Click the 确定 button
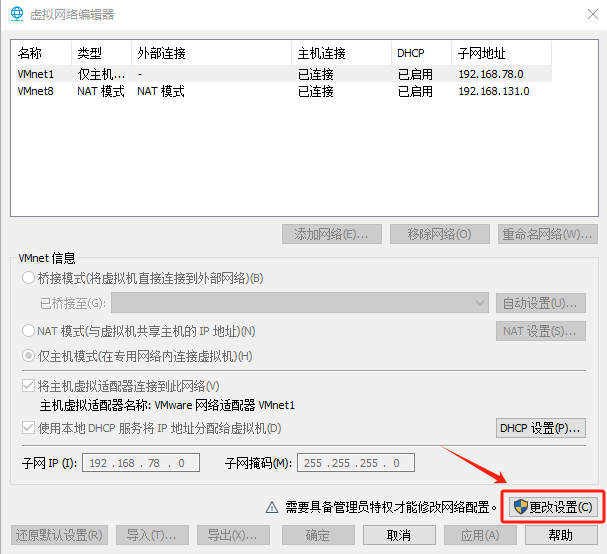Viewport: 607px width, 554px height. click(x=318, y=535)
